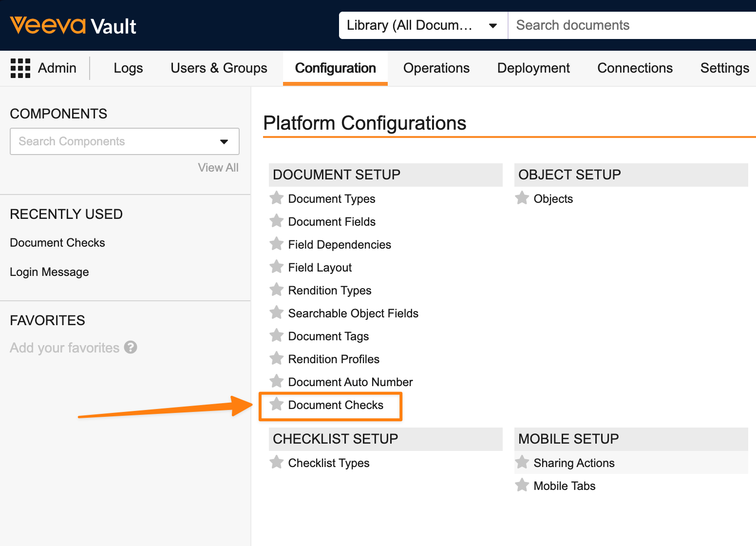The height and width of the screenshot is (546, 756).
Task: Click the Veeva Vault logo
Action: [x=73, y=26]
